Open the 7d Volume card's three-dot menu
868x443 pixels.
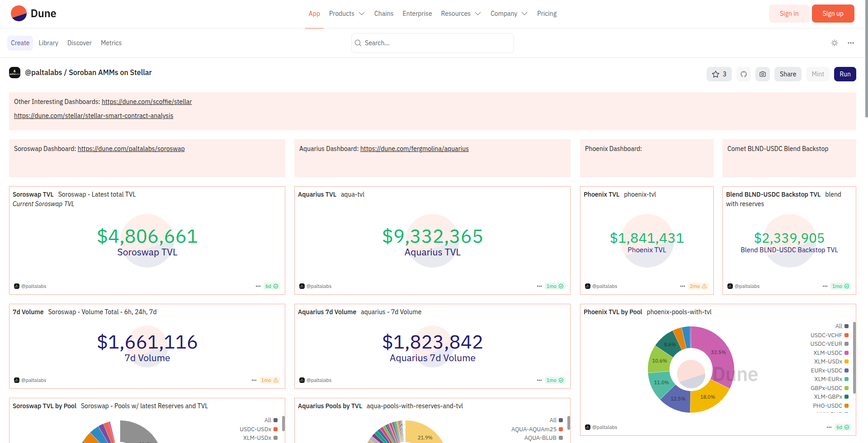[x=254, y=380]
